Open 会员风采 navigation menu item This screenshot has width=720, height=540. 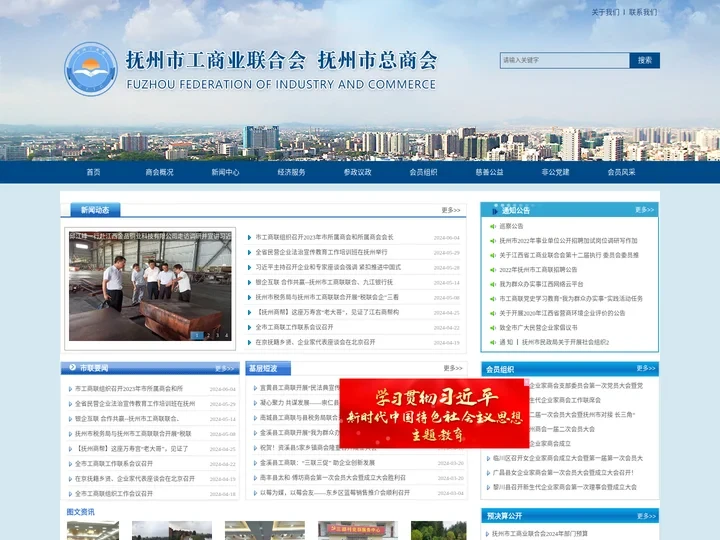(621, 172)
